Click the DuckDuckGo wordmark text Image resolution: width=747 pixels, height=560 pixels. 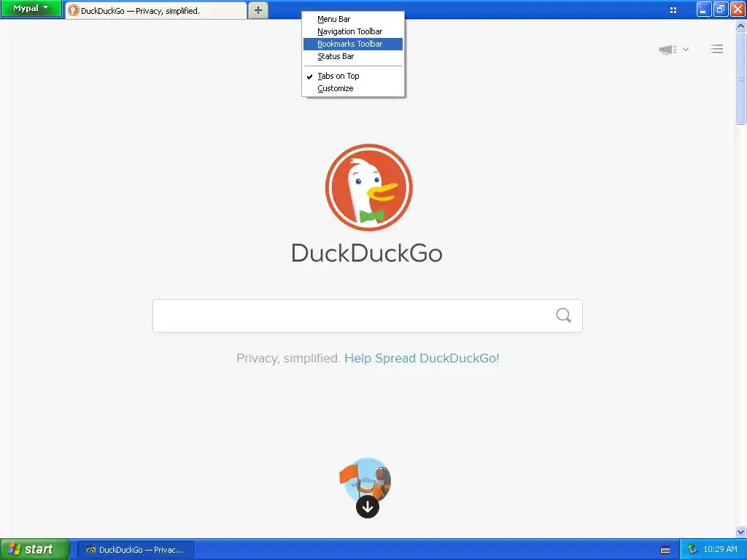click(x=367, y=253)
